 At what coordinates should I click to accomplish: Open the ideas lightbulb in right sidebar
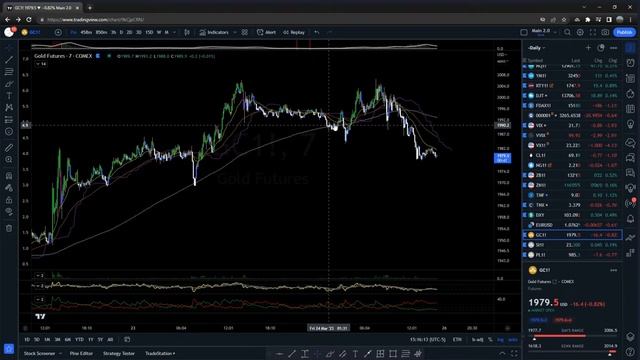click(x=631, y=124)
